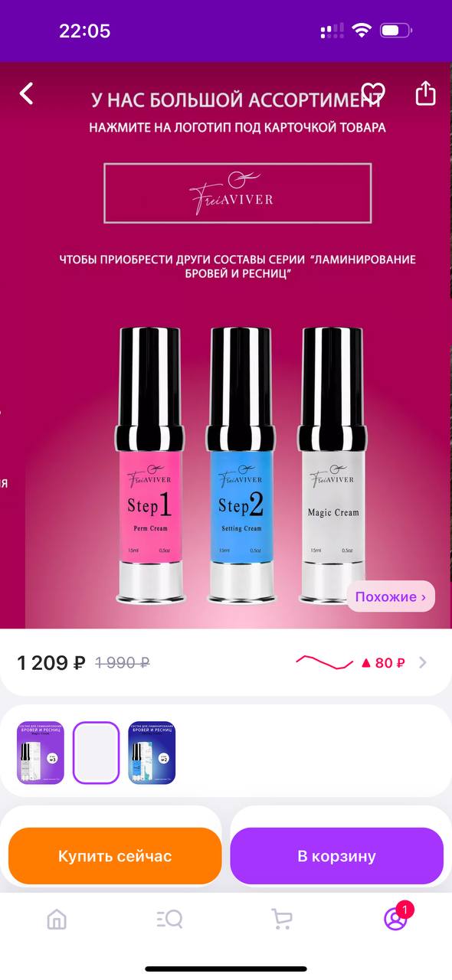Viewport: 452px width, 980px height.
Task: Expand price history chevron arrow
Action: 423,662
